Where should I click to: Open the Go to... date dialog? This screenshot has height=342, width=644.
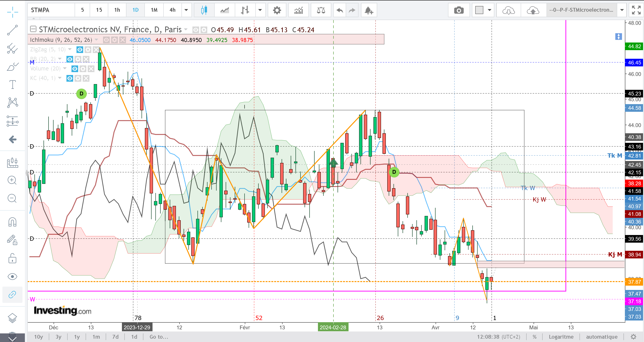(x=159, y=337)
